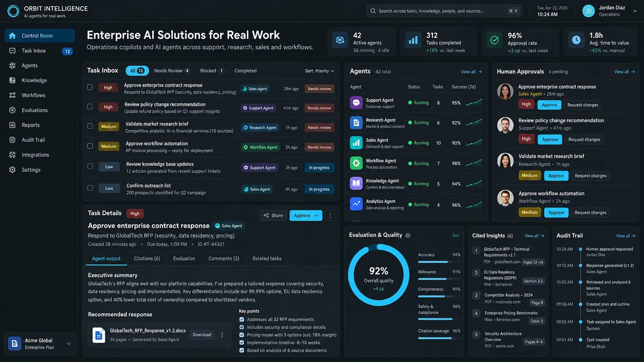Image resolution: width=644 pixels, height=362 pixels.
Task: Request changes on Validate market research brief
Action: point(590,176)
